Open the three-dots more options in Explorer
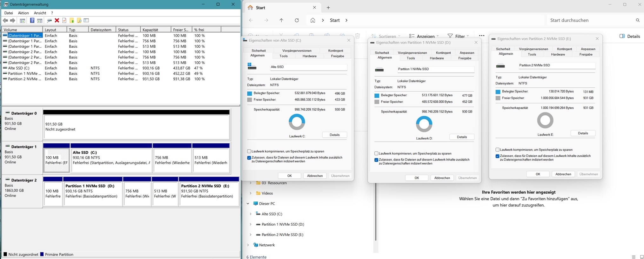 (x=482, y=36)
